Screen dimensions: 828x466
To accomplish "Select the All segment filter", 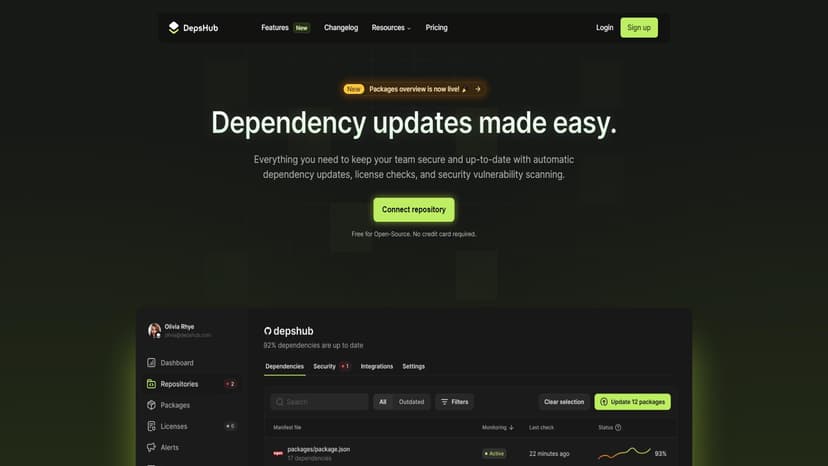I will point(383,402).
